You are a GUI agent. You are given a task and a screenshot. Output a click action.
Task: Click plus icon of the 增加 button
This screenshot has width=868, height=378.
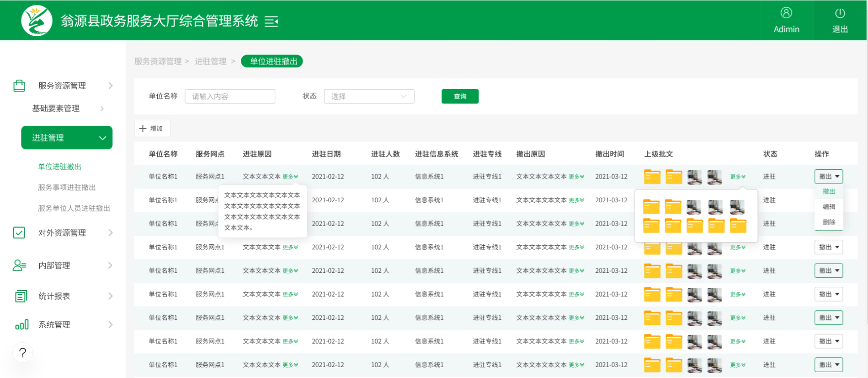(x=143, y=129)
